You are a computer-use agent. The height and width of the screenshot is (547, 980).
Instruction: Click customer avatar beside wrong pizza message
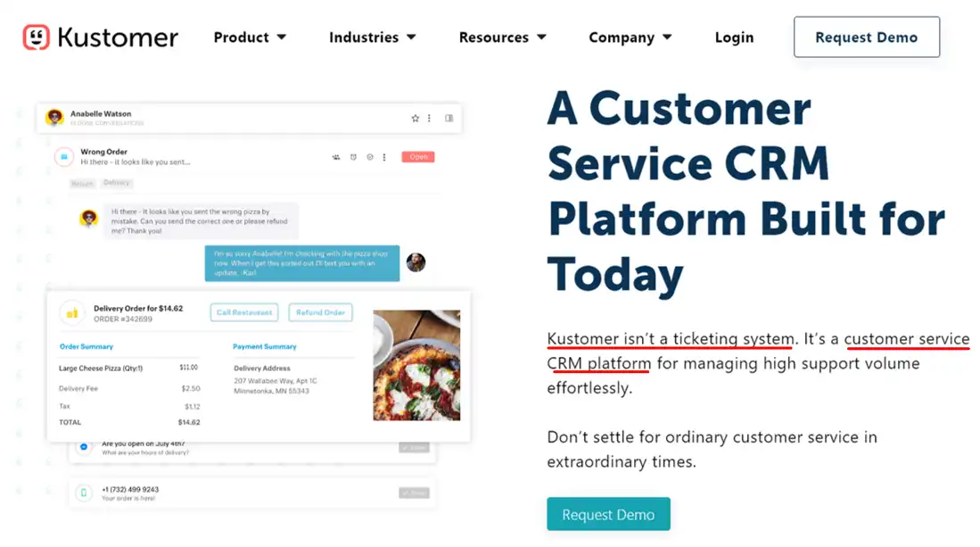89,218
